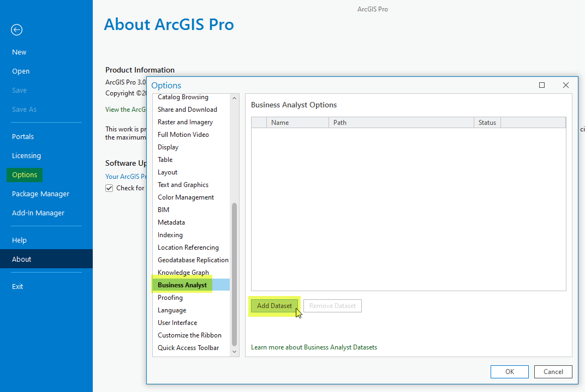585x392 pixels.
Task: Select Catalog Browsing option
Action: pyautogui.click(x=183, y=97)
